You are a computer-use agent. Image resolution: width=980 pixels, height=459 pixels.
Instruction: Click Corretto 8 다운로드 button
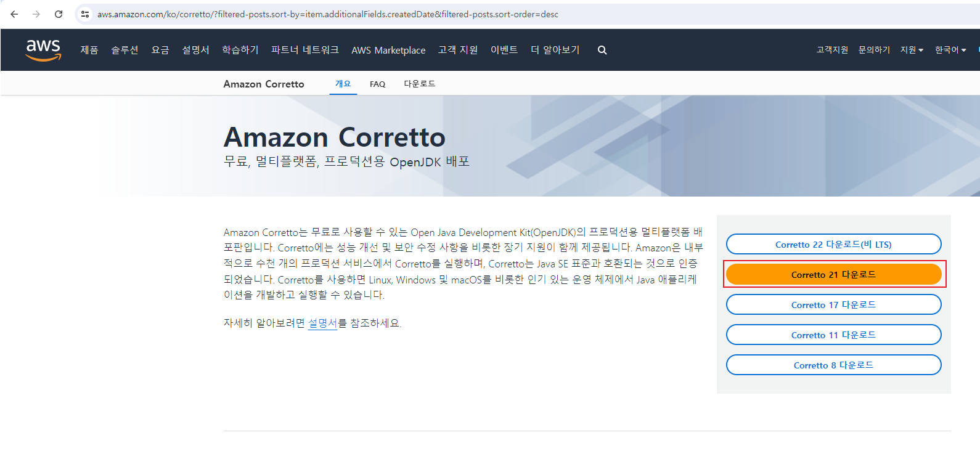point(833,365)
